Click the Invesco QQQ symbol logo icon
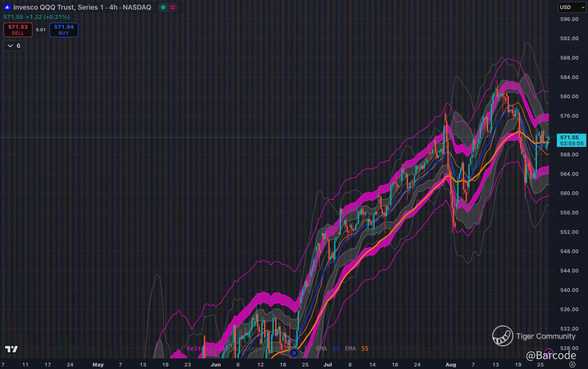The width and height of the screenshot is (588, 369). tap(7, 7)
